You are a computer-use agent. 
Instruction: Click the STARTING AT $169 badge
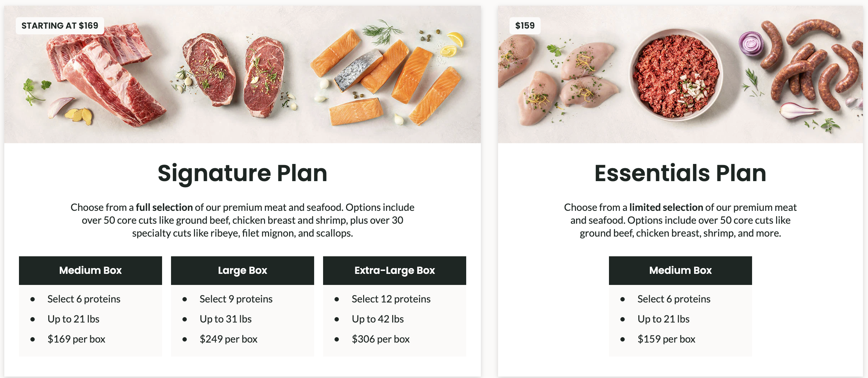[60, 26]
